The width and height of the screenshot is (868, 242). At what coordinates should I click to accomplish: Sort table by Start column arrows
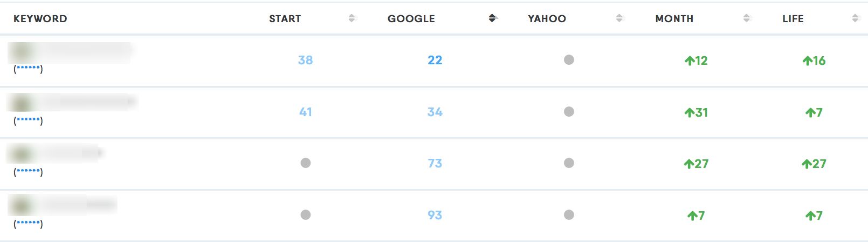[352, 18]
